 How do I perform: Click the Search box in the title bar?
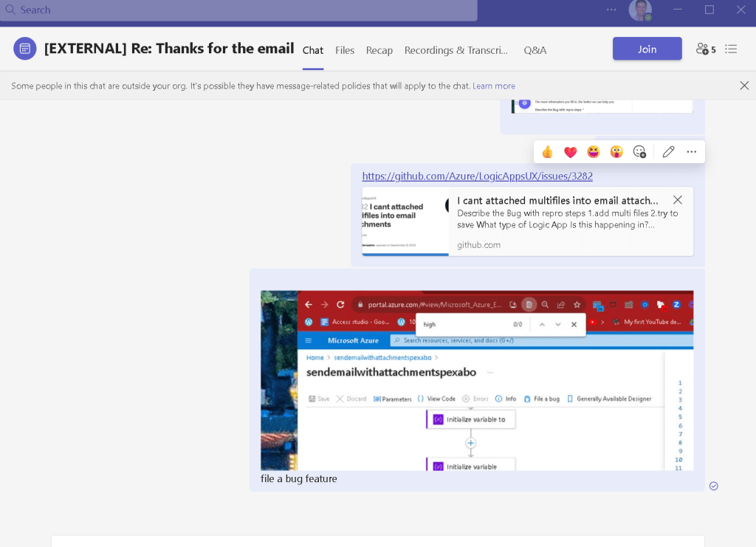238,10
